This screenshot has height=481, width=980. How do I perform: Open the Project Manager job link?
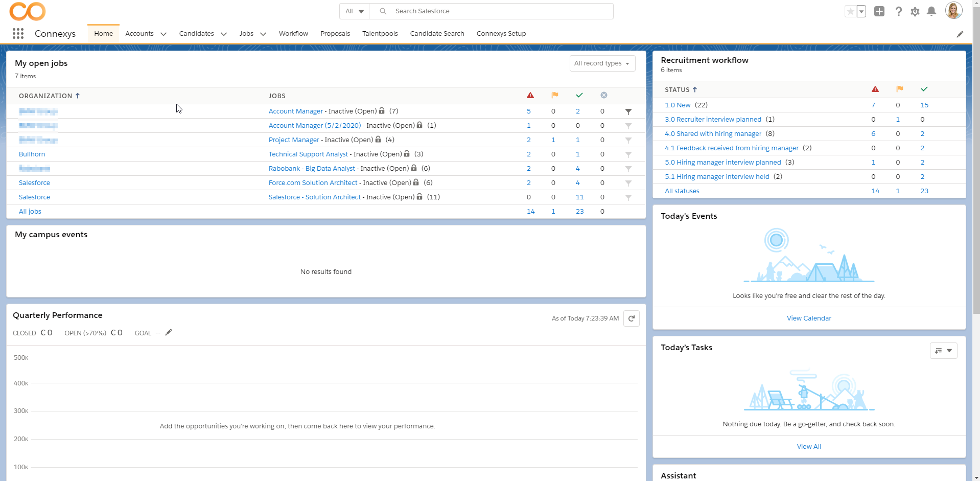294,140
